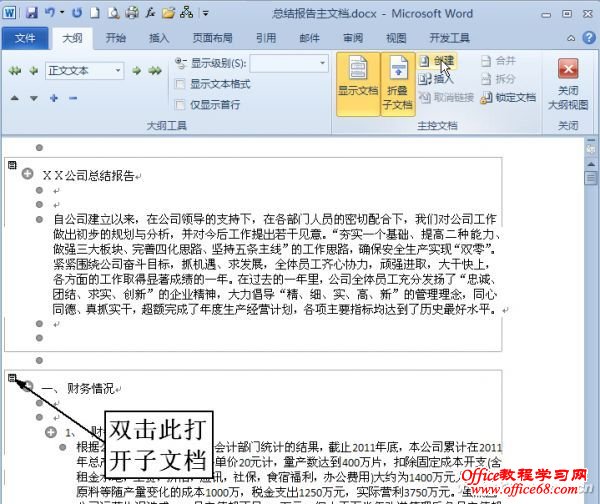This screenshot has width=600, height=504.
Task: Click Promote single left arrow
Action: tap(34, 71)
